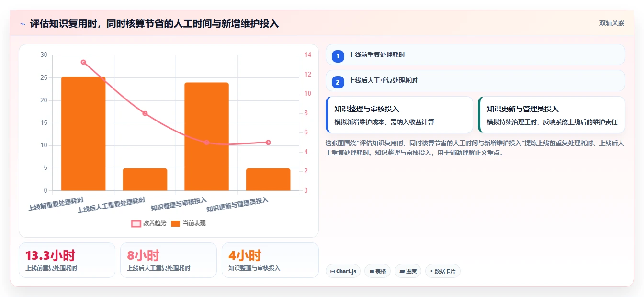Click the 数据卡片 tag
The width and height of the screenshot is (644, 297).
pyautogui.click(x=443, y=271)
